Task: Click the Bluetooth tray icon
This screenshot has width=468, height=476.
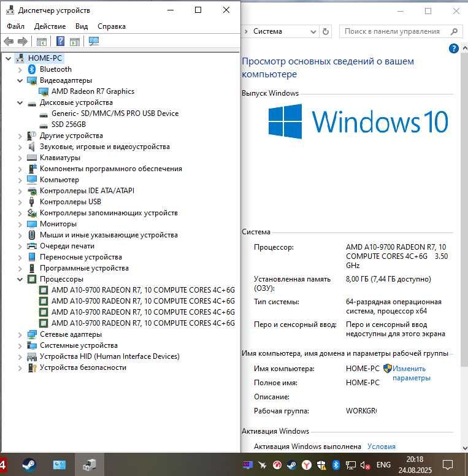Action: pos(336,465)
